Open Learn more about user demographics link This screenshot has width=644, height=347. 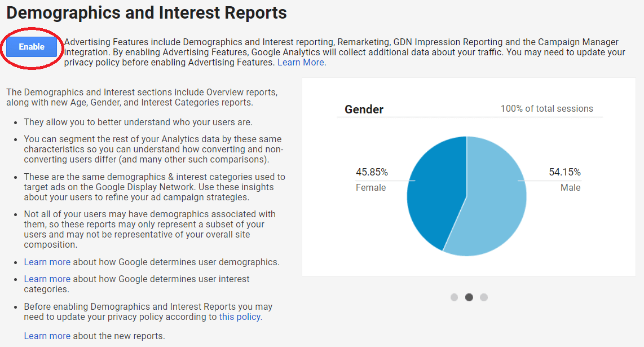coord(47,262)
